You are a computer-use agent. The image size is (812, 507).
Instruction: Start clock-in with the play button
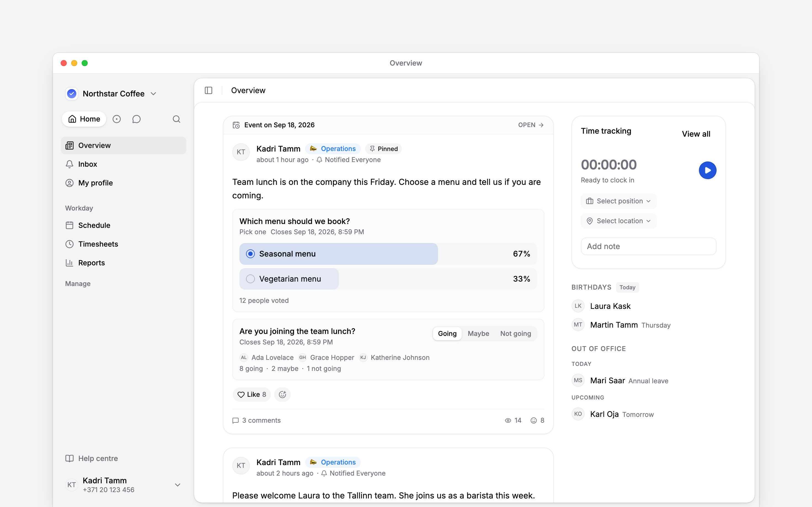point(707,170)
